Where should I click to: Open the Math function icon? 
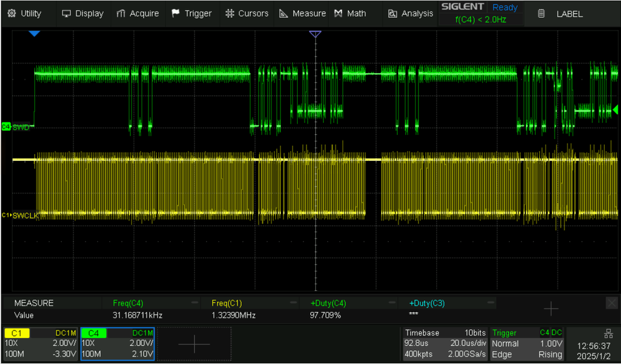(350, 14)
